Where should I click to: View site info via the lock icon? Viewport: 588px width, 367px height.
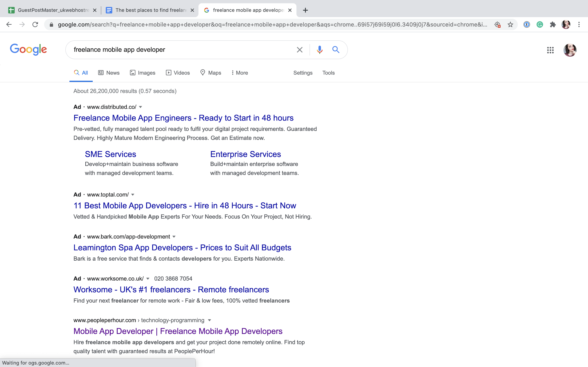(x=51, y=24)
